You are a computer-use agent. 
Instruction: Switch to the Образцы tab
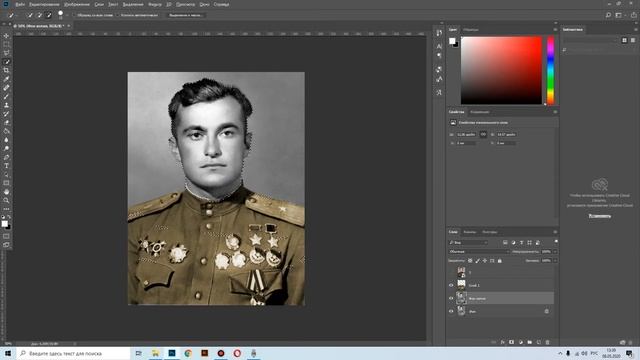(x=471, y=30)
